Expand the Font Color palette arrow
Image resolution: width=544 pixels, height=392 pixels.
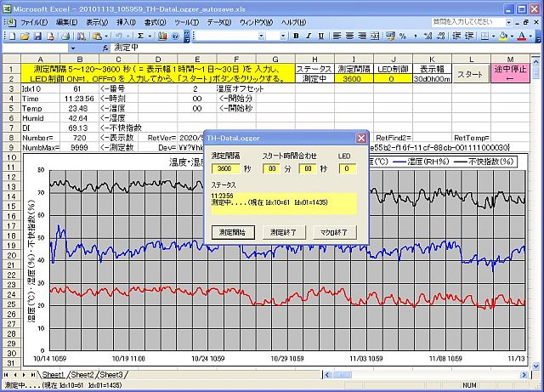pyautogui.click(x=530, y=36)
